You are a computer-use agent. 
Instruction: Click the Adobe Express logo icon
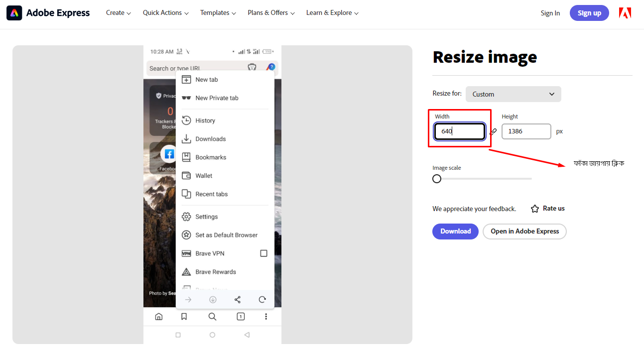click(x=14, y=13)
